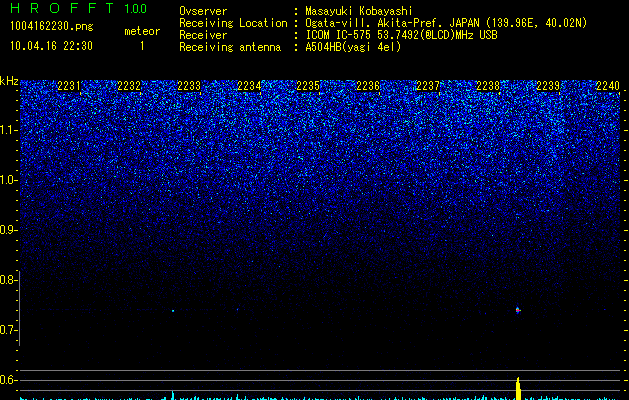Click the 2235 time marker
Viewport: 629px width, 400px height.
308,86
